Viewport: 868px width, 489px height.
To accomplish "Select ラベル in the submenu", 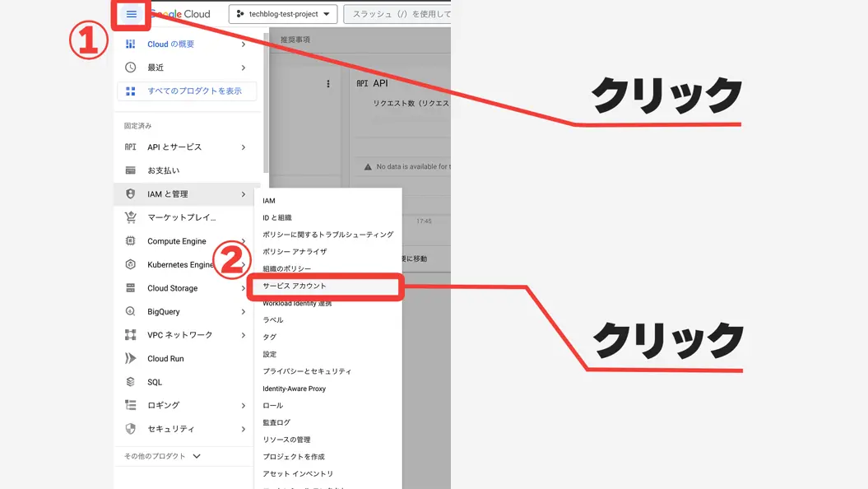I will click(273, 320).
